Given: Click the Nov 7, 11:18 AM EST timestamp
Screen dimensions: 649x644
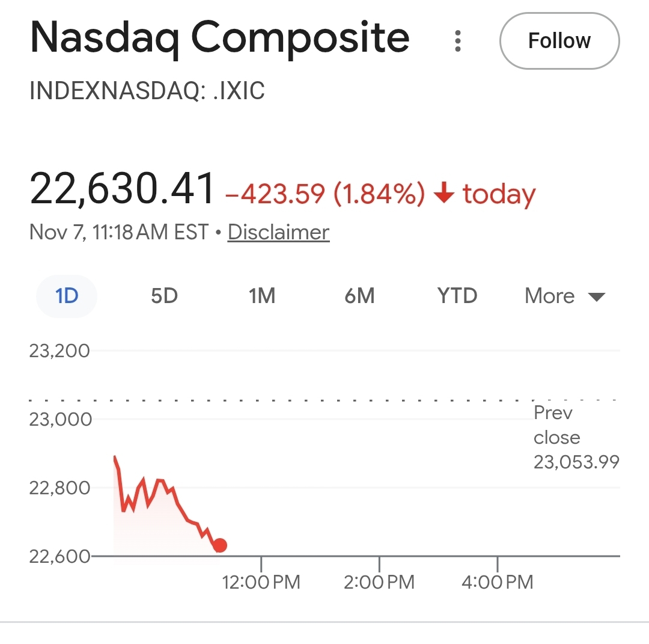Looking at the screenshot, I should pos(119,232).
